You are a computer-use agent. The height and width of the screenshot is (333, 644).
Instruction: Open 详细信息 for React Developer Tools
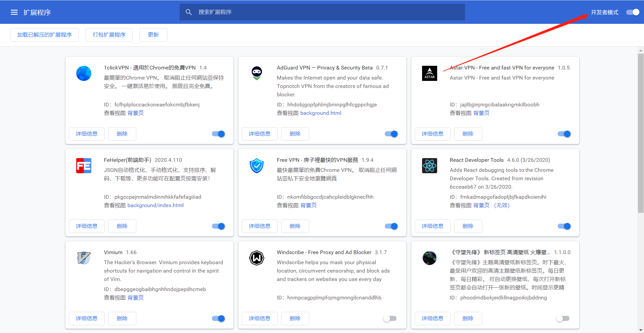432,226
